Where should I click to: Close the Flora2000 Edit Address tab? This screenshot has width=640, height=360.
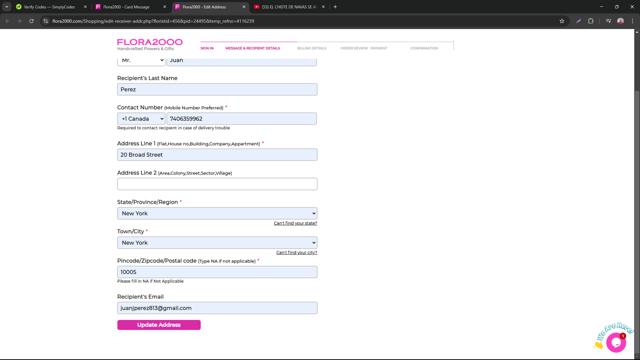tap(244, 7)
